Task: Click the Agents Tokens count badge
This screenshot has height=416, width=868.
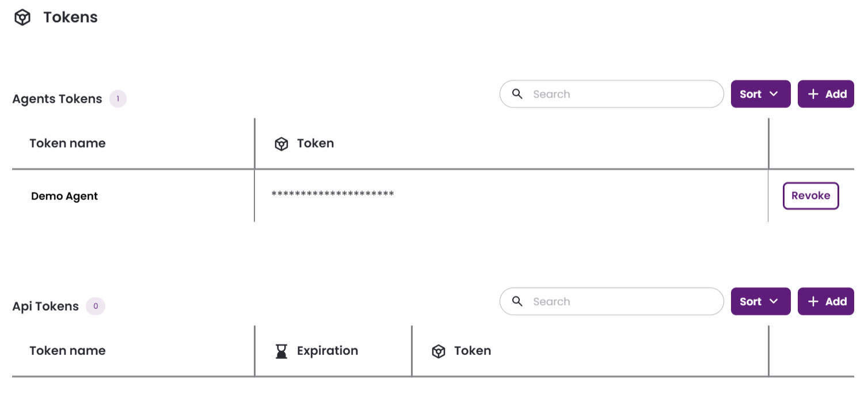Action: tap(118, 99)
